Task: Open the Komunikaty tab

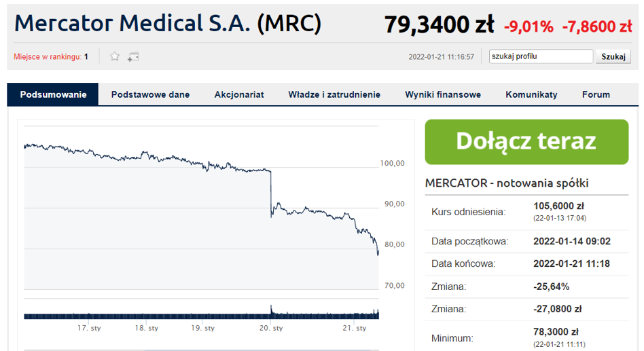Action: pyautogui.click(x=531, y=94)
